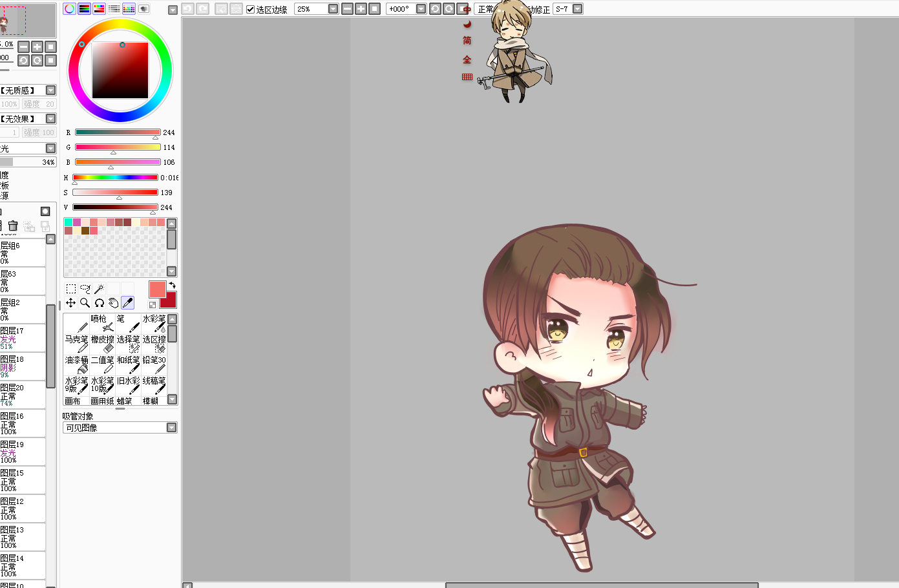Choose the 笔 pen brush
The height and width of the screenshot is (588, 899).
[x=128, y=323]
